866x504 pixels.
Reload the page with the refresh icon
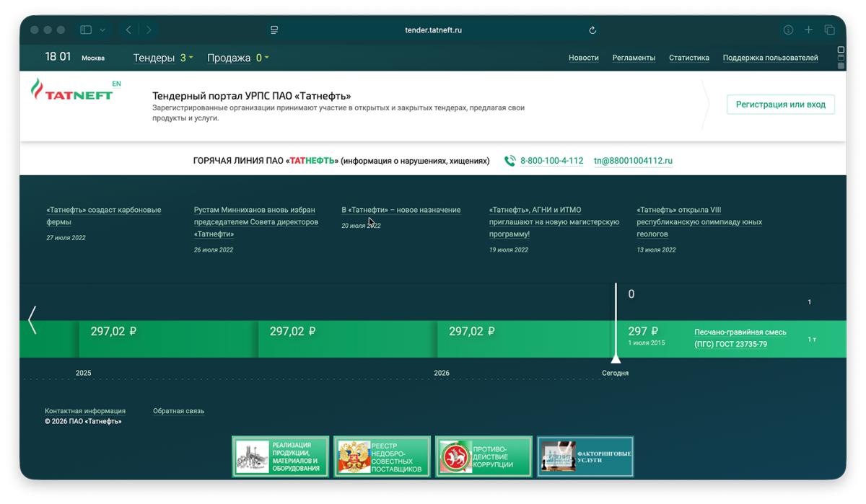[592, 30]
